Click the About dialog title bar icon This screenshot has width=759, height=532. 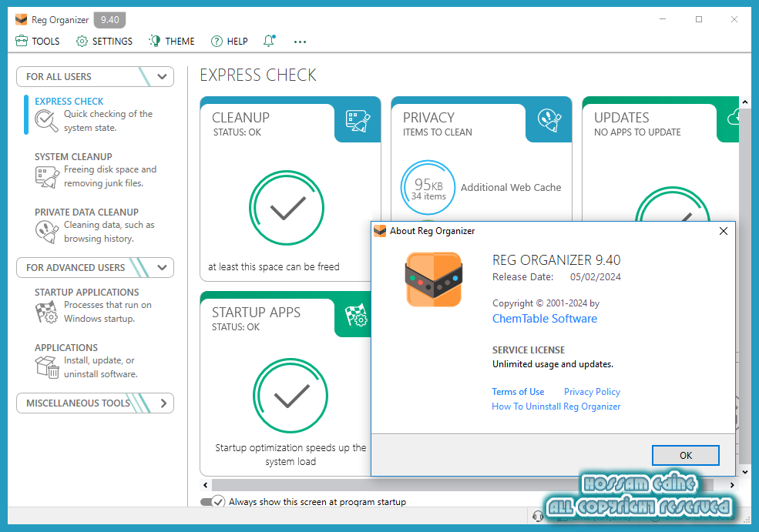point(380,231)
